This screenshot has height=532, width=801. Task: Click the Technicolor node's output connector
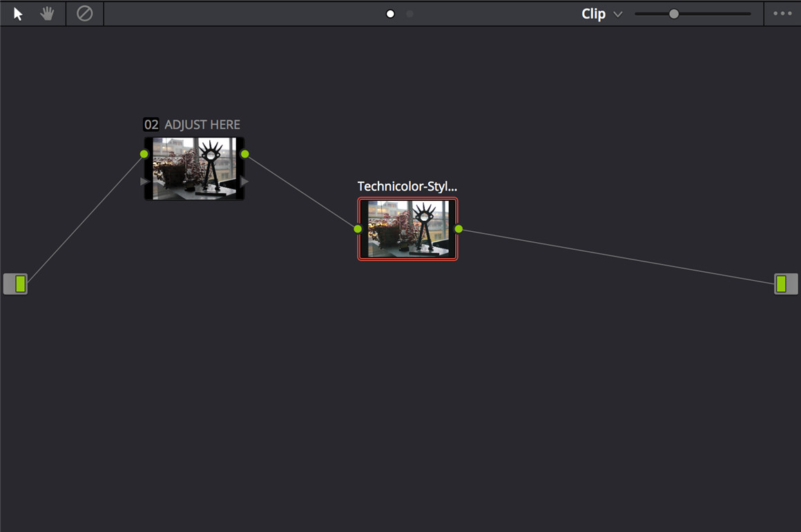tap(459, 228)
